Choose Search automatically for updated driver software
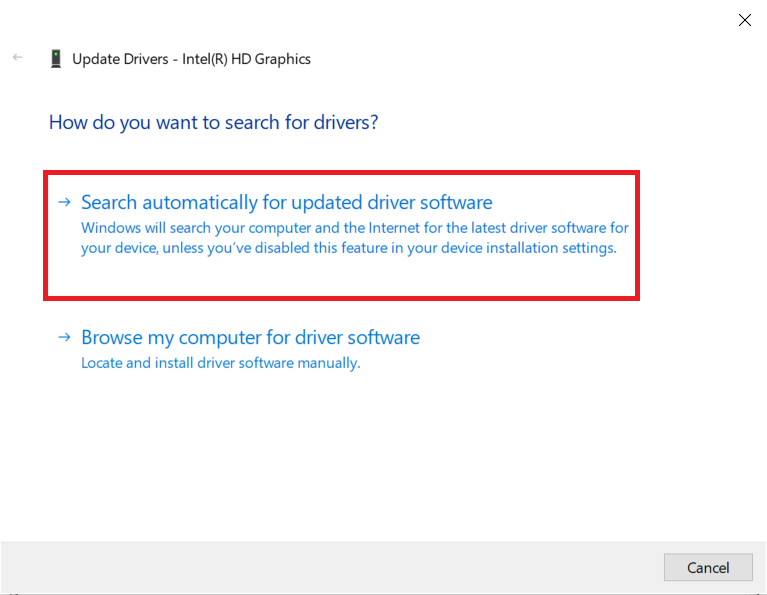The height and width of the screenshot is (595, 767). [x=287, y=202]
